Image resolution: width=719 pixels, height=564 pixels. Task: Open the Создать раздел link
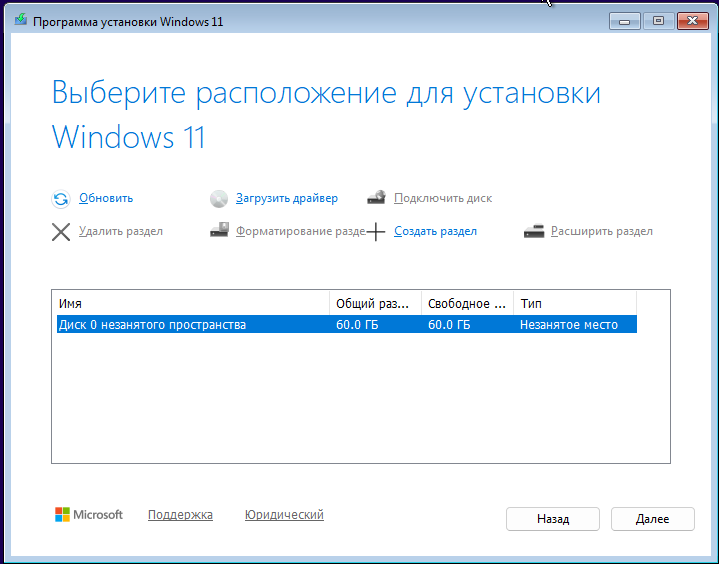(435, 231)
